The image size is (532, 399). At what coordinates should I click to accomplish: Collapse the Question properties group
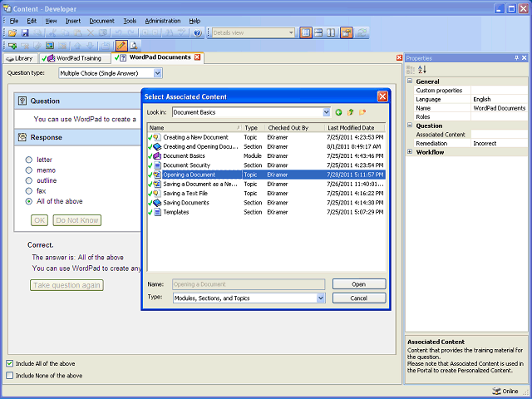[410, 126]
